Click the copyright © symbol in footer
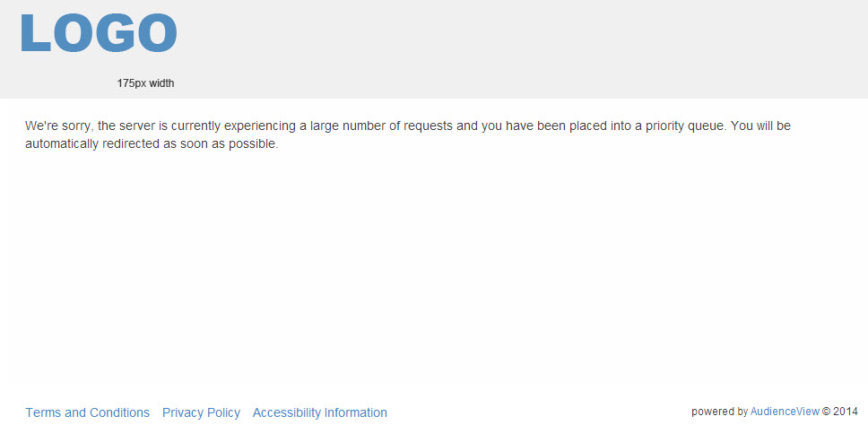 (827, 412)
